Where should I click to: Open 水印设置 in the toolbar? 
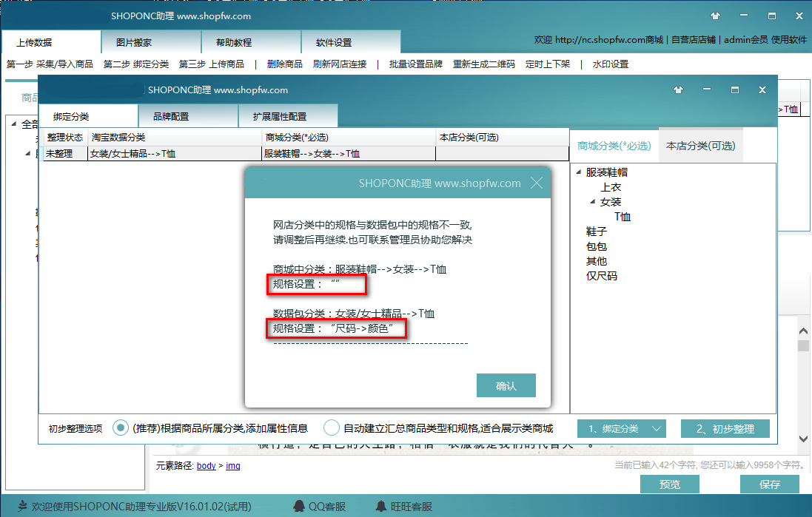pos(611,64)
